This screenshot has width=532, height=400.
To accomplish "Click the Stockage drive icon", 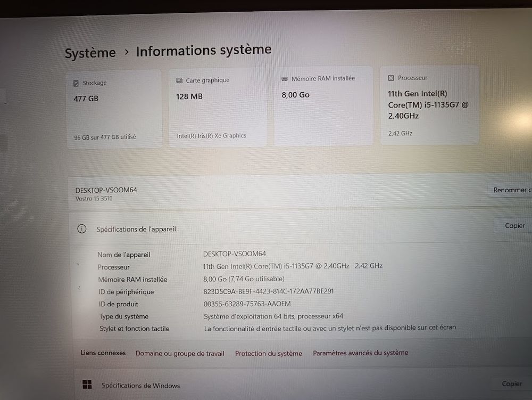I will 76,84.
